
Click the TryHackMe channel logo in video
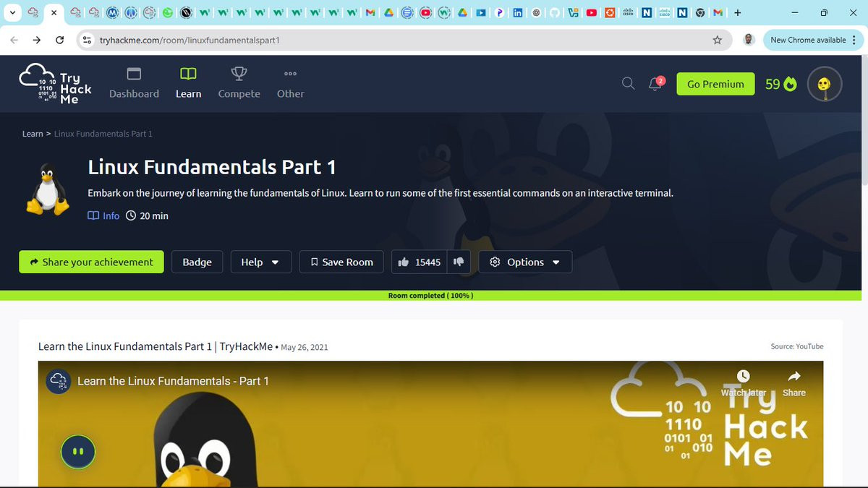click(x=58, y=381)
